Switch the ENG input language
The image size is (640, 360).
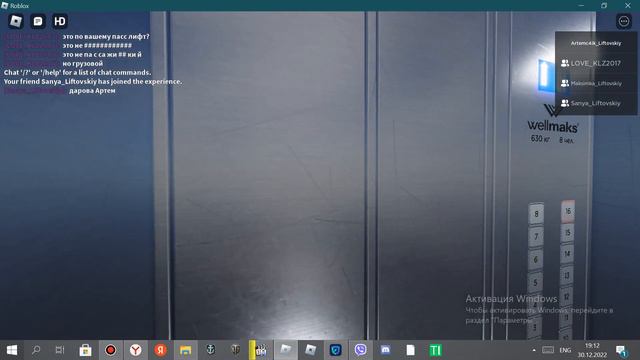(565, 350)
